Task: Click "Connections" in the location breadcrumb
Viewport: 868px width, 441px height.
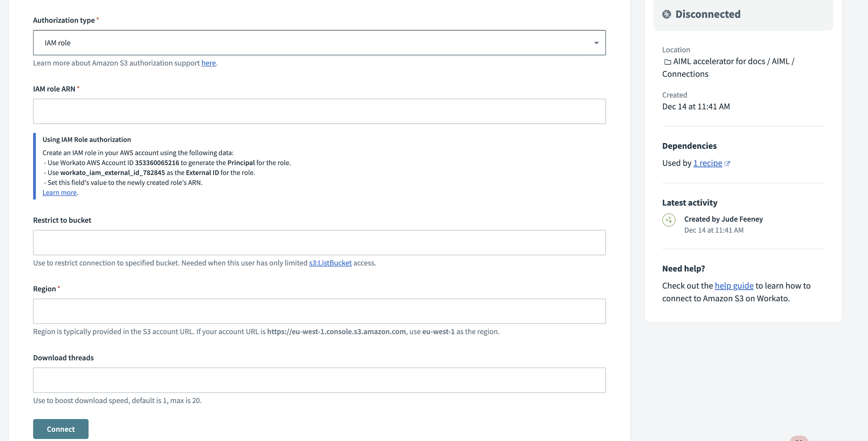Action: (x=685, y=73)
